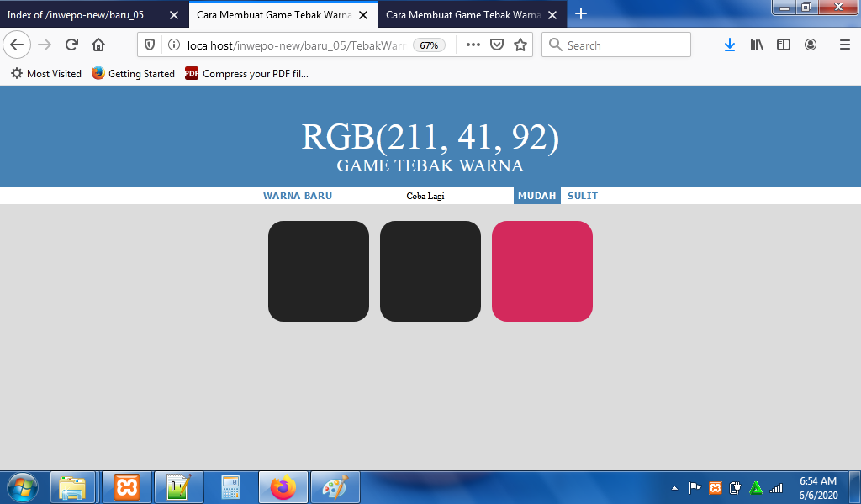Screen dimensions: 861x504
Task: Open the Firefox hamburger menu
Action: click(x=845, y=45)
